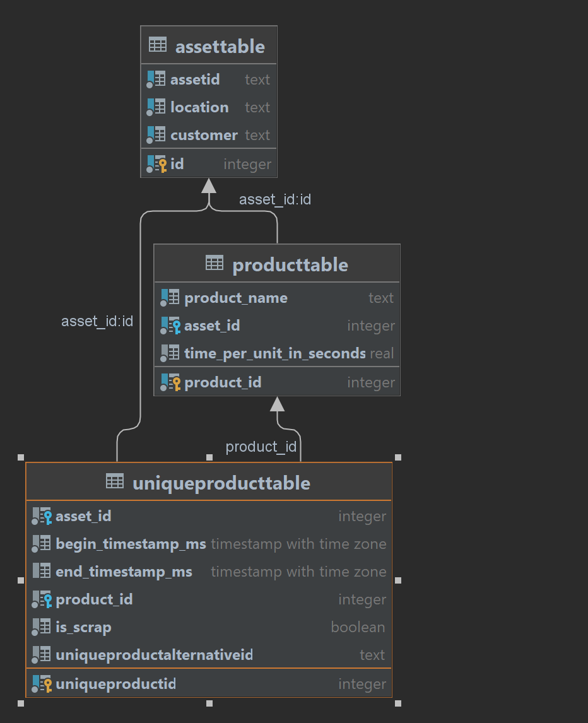The width and height of the screenshot is (588, 723).
Task: Click the top-right selection handle of uniqueproducttable
Action: (x=397, y=457)
